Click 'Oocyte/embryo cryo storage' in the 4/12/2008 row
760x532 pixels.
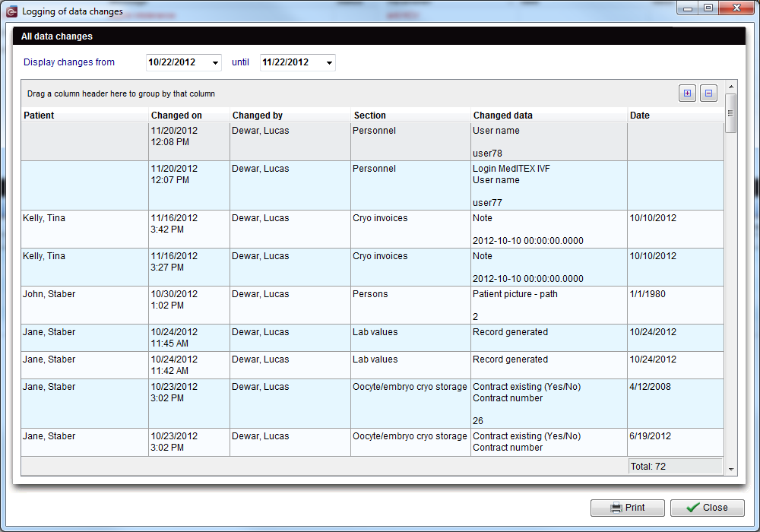[410, 387]
